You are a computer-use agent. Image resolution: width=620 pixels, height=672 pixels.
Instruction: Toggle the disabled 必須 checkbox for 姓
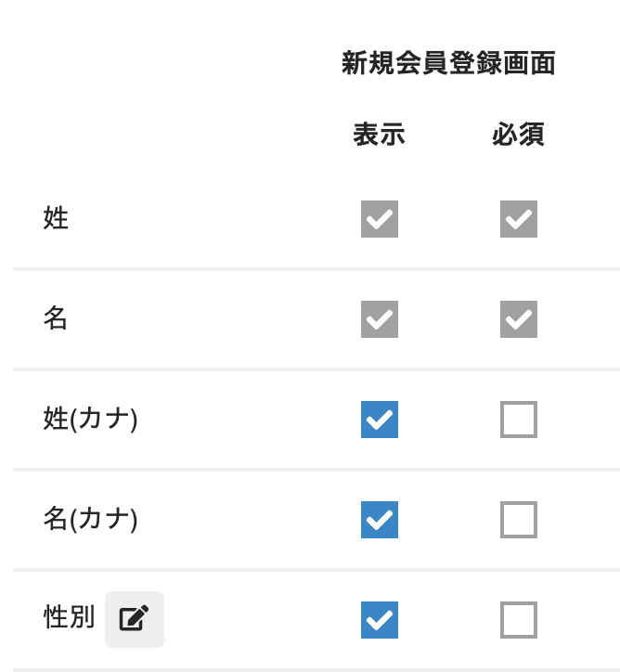click(519, 219)
